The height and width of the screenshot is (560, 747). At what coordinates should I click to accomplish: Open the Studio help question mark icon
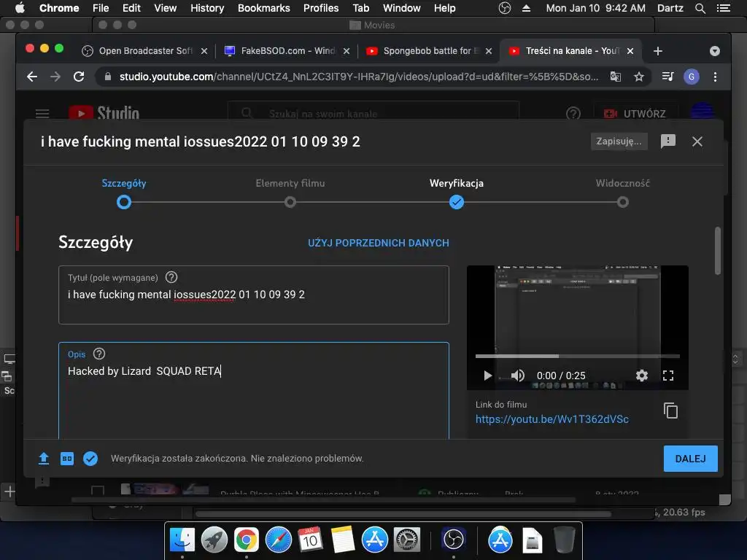tap(573, 114)
